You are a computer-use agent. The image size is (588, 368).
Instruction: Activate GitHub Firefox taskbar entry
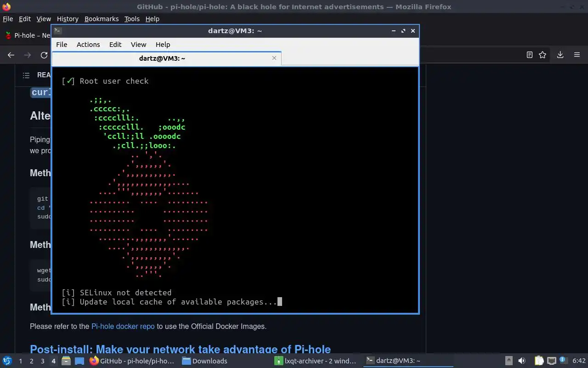click(x=132, y=361)
